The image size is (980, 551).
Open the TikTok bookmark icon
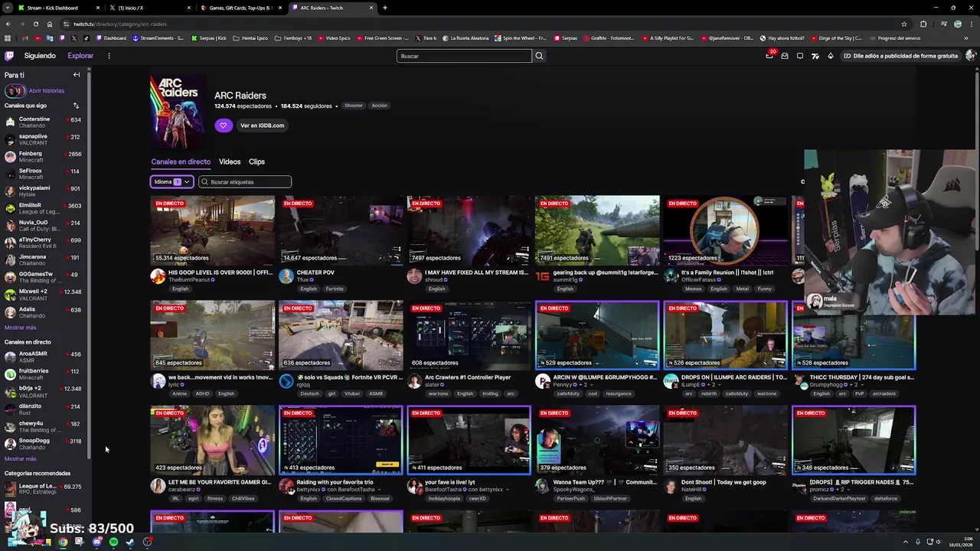87,38
